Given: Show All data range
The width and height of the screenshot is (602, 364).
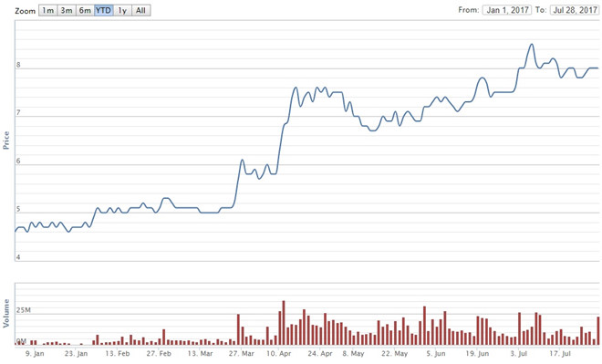Looking at the screenshot, I should pos(140,10).
